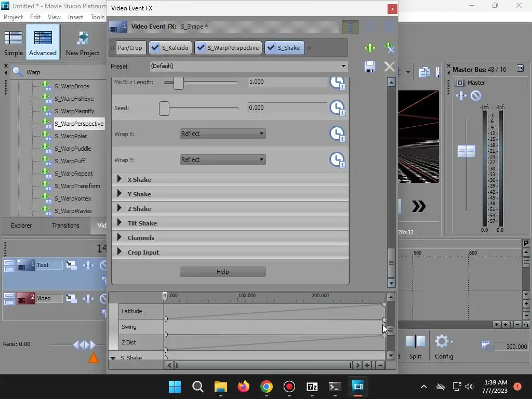Open the Edit menu
This screenshot has width=532, height=399.
click(x=35, y=17)
